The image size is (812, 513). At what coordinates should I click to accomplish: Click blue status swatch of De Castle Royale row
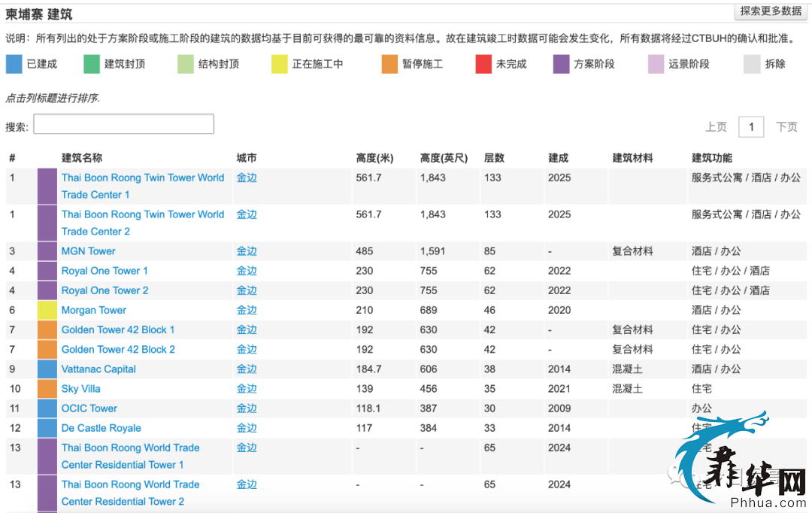(47, 429)
